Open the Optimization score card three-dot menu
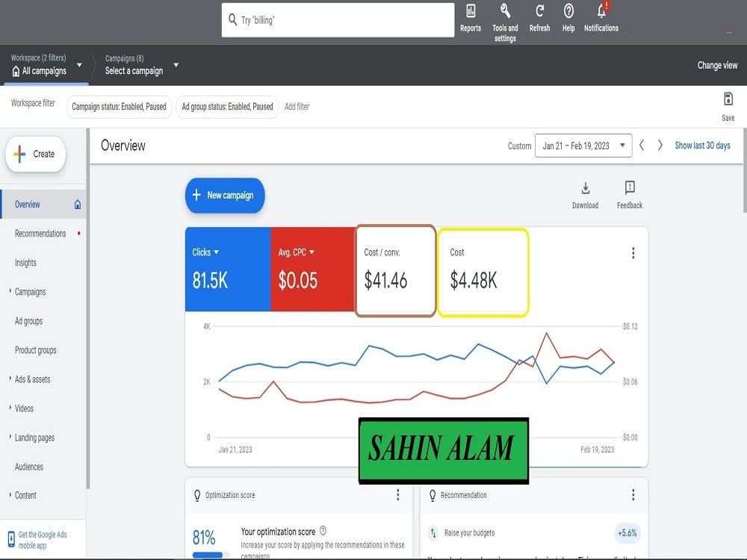This screenshot has width=747, height=560. pyautogui.click(x=398, y=495)
